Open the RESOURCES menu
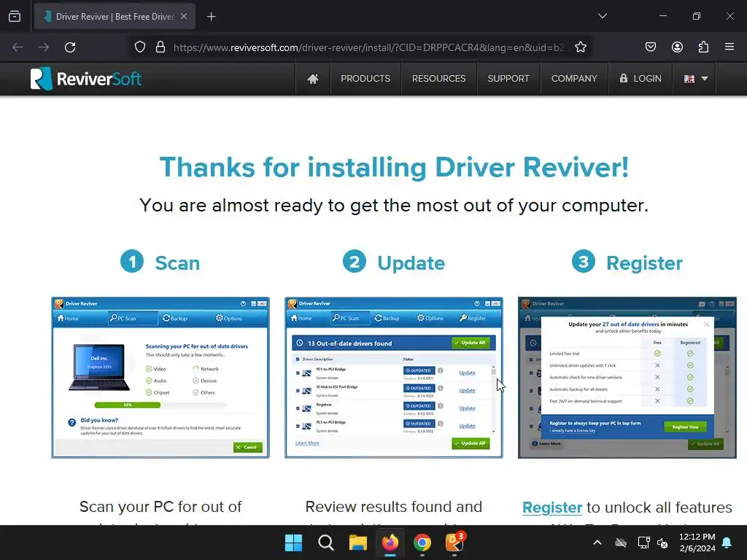 (x=438, y=79)
